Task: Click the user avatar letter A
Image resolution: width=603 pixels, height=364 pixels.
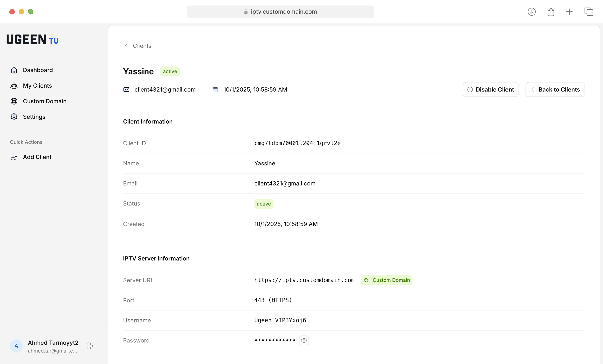Action: [x=16, y=346]
